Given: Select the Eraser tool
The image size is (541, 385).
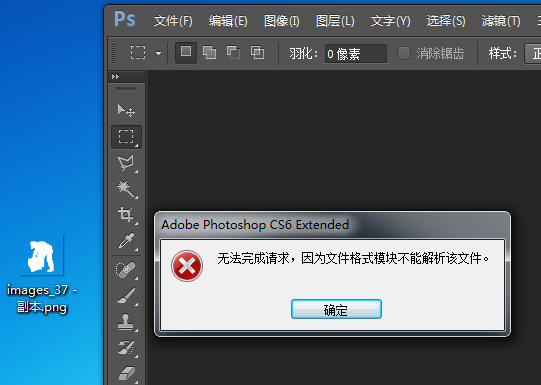Looking at the screenshot, I should point(126,373).
